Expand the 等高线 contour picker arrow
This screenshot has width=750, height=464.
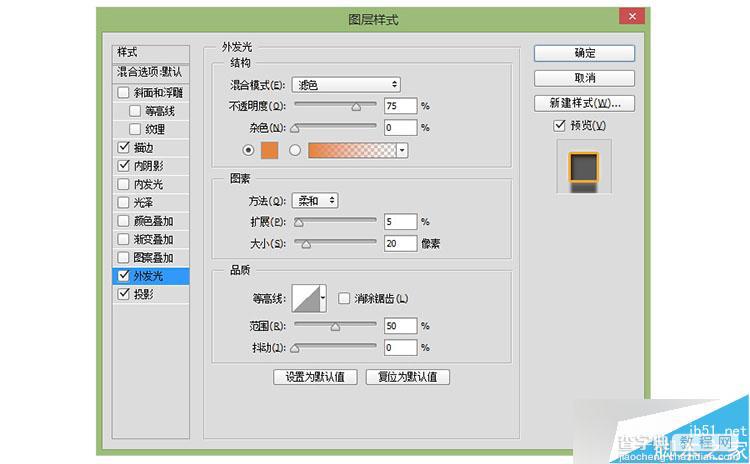pyautogui.click(x=323, y=298)
